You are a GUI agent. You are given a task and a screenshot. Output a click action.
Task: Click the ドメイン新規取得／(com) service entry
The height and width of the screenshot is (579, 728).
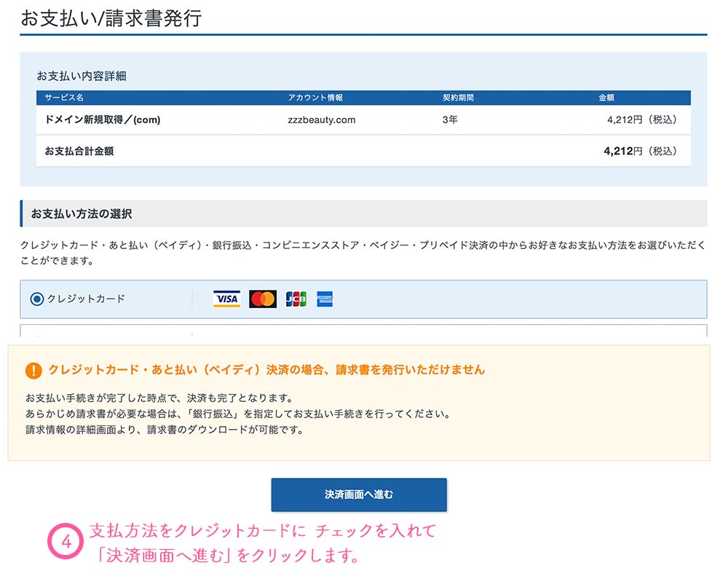point(102,119)
